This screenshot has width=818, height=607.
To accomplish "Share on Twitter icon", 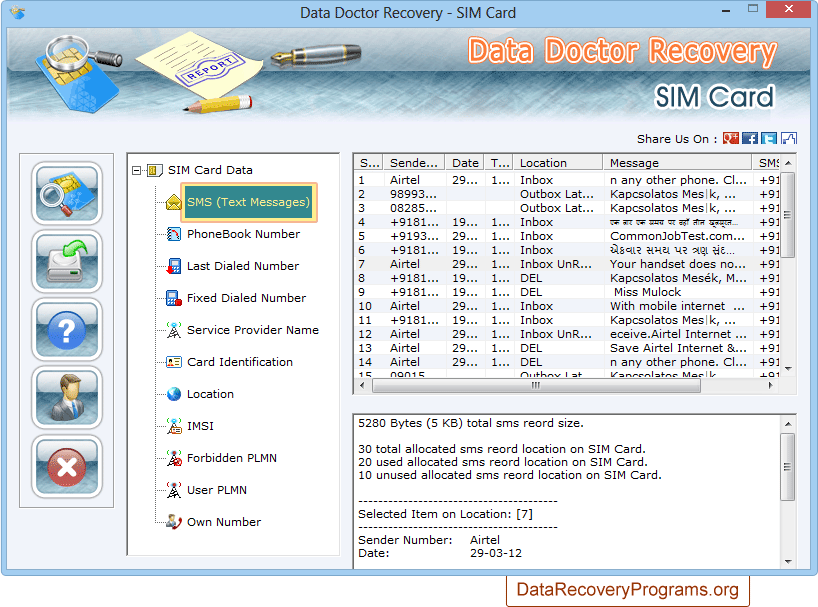I will [x=769, y=138].
